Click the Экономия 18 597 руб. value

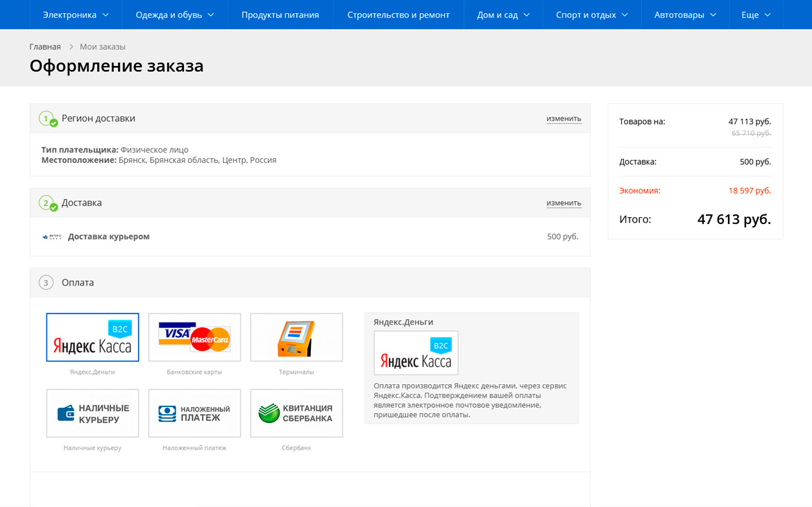tap(750, 190)
